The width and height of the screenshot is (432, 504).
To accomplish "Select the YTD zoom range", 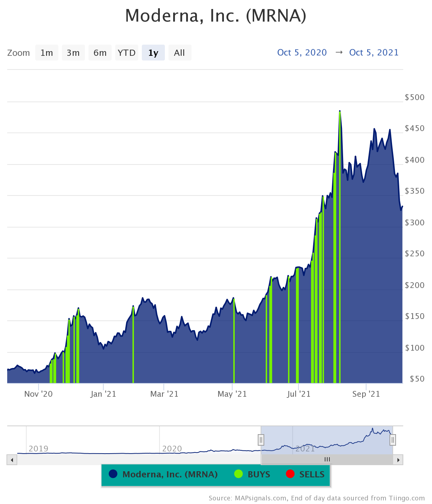I will point(127,53).
